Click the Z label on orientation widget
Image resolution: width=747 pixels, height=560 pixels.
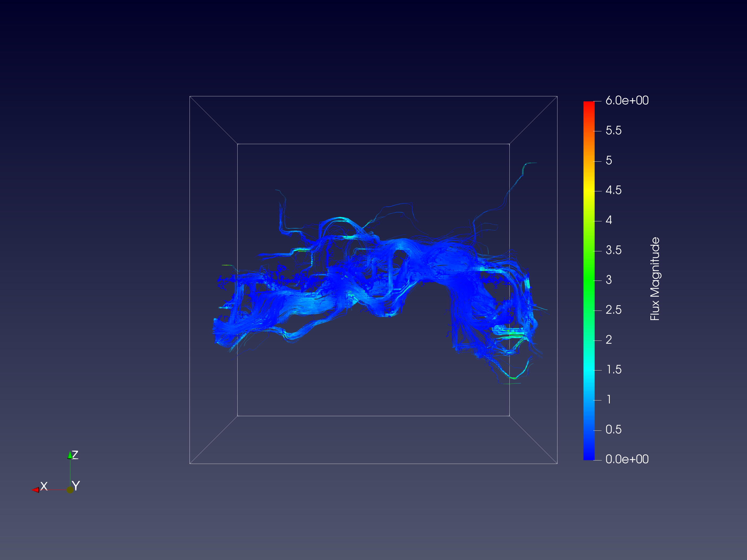[75, 455]
